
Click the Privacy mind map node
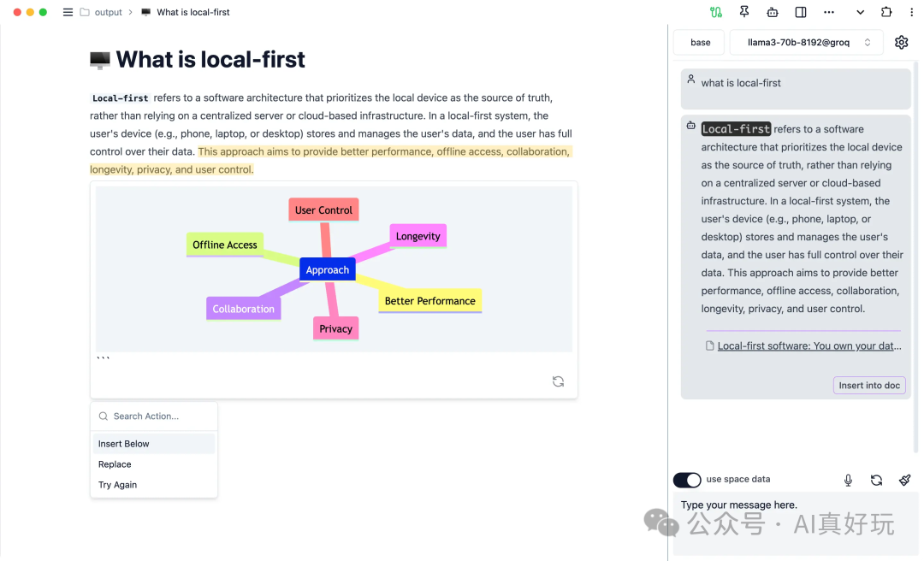pos(335,329)
